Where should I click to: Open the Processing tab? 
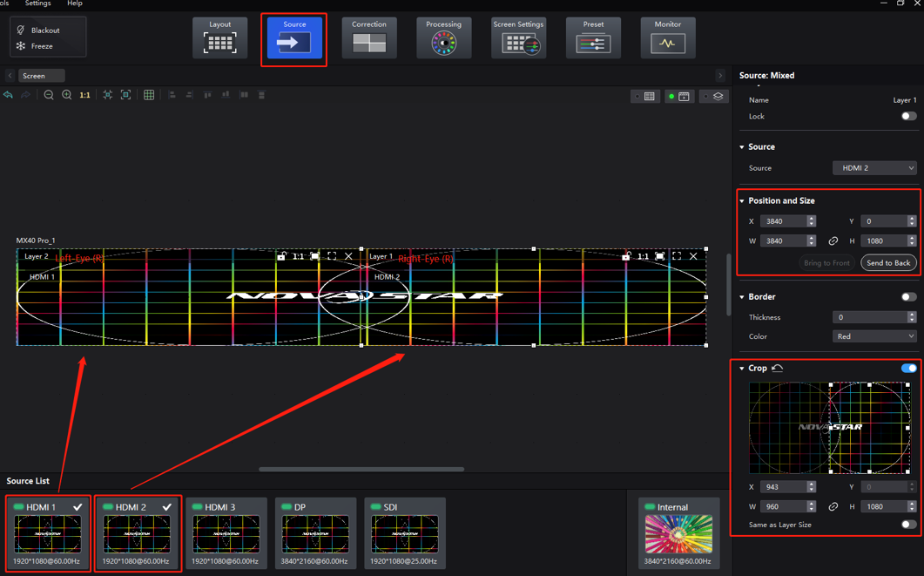click(444, 37)
